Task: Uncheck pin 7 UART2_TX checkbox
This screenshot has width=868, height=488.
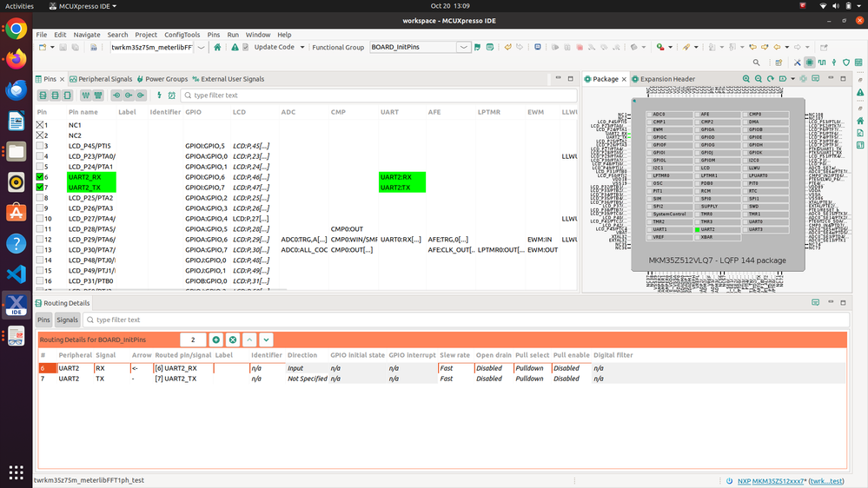Action: [40, 188]
